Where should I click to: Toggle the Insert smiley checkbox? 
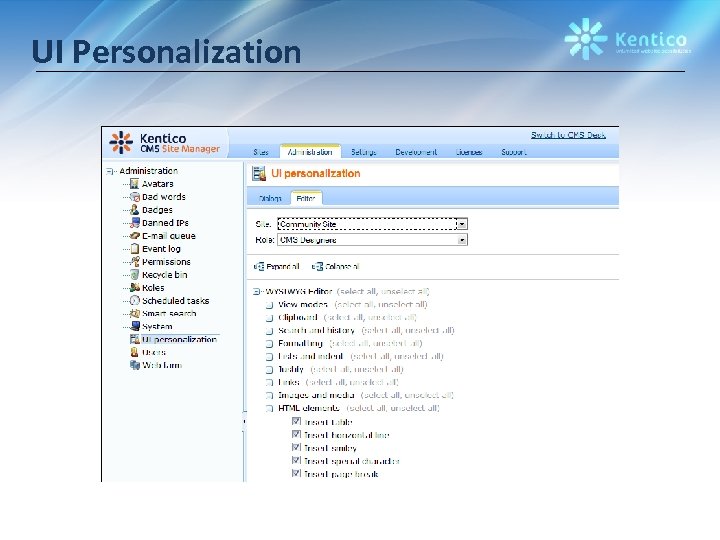click(x=296, y=447)
